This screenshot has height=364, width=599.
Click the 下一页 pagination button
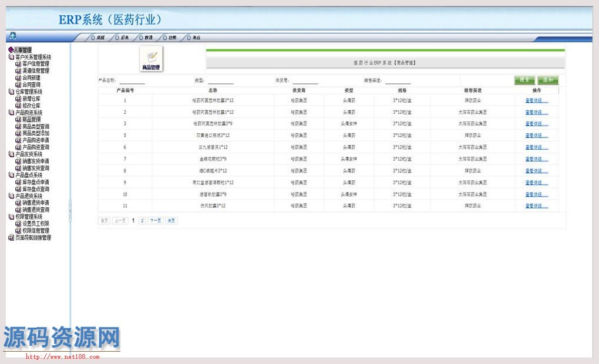(155, 220)
